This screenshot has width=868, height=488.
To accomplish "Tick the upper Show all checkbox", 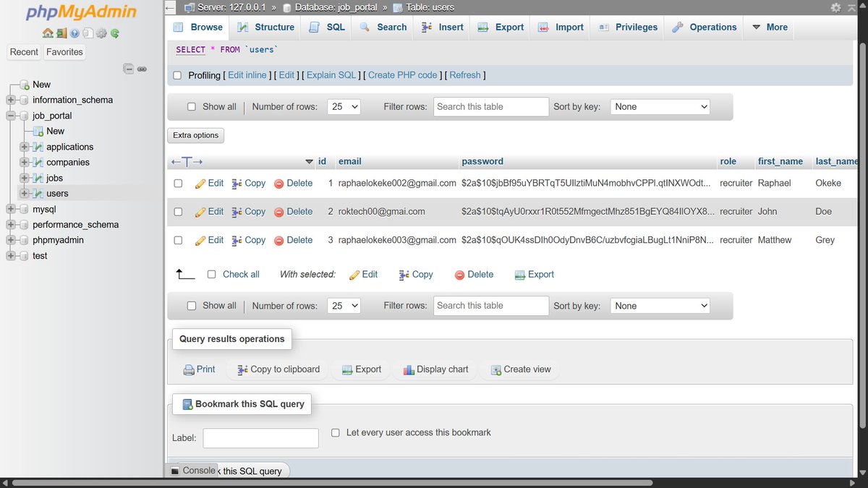I will (x=192, y=106).
